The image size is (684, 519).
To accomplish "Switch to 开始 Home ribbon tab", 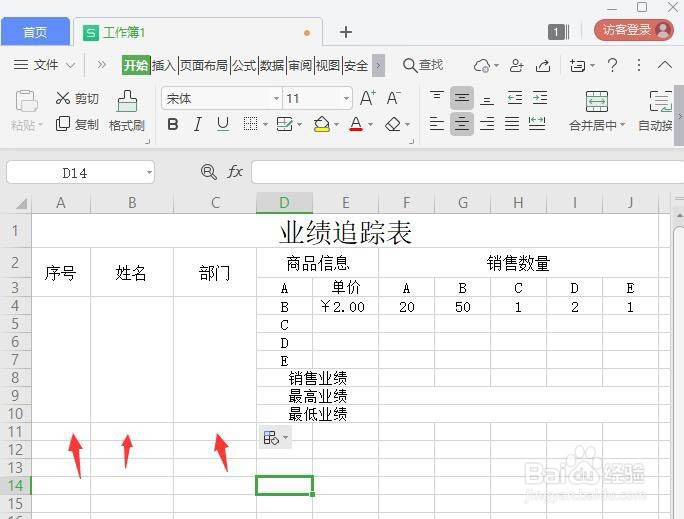I will tap(136, 65).
